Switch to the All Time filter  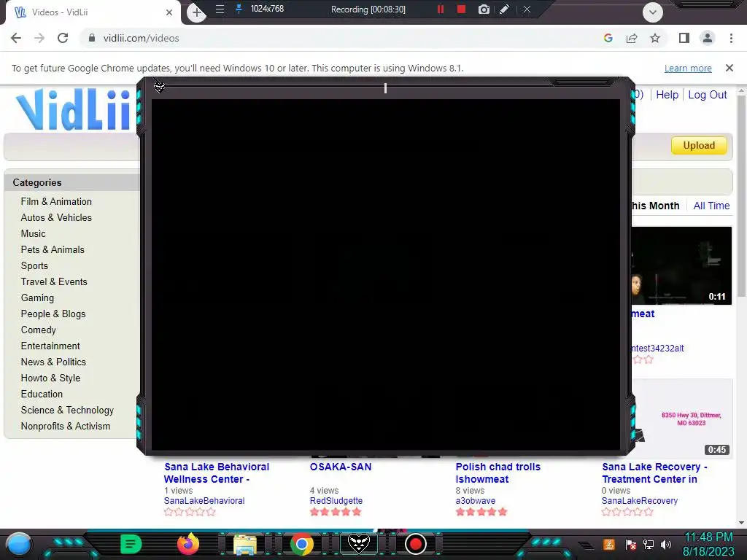pos(711,206)
